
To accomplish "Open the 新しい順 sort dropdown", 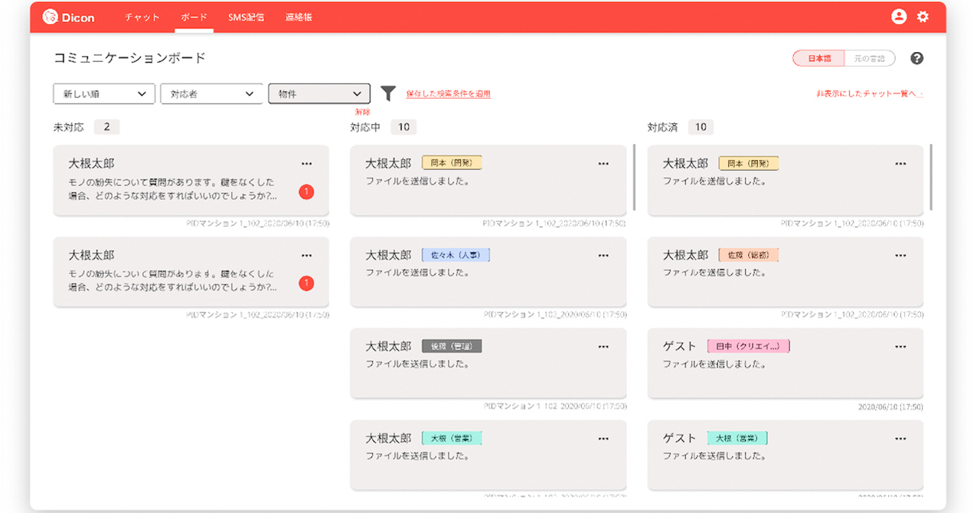I will [104, 93].
